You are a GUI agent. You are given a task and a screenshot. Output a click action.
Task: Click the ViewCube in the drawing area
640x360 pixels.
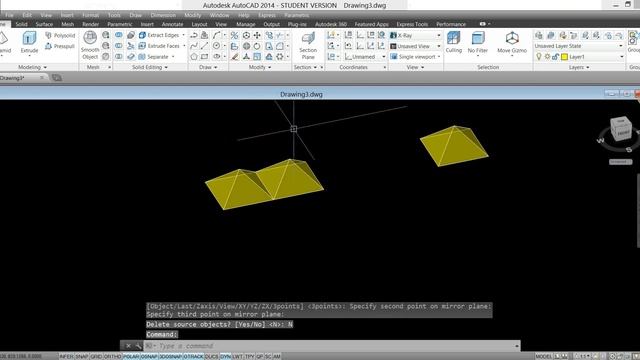(x=620, y=129)
